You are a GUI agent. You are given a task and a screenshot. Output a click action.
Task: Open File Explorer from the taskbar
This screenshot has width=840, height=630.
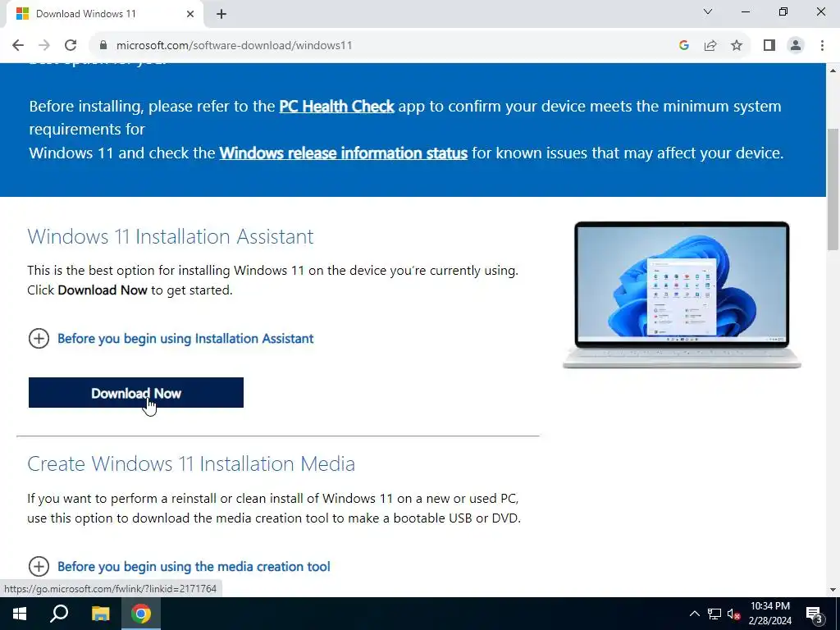[x=100, y=614]
